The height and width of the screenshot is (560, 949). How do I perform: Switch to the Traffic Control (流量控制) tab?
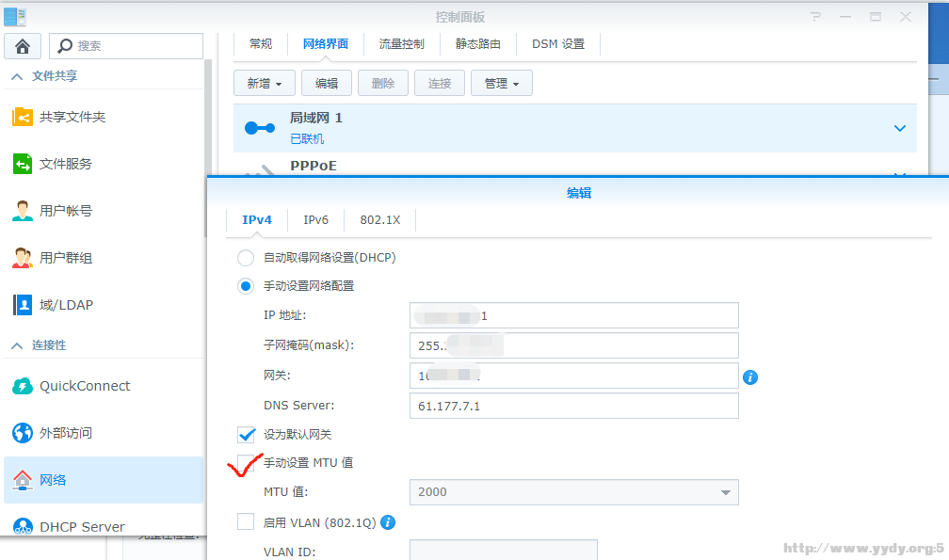point(401,44)
